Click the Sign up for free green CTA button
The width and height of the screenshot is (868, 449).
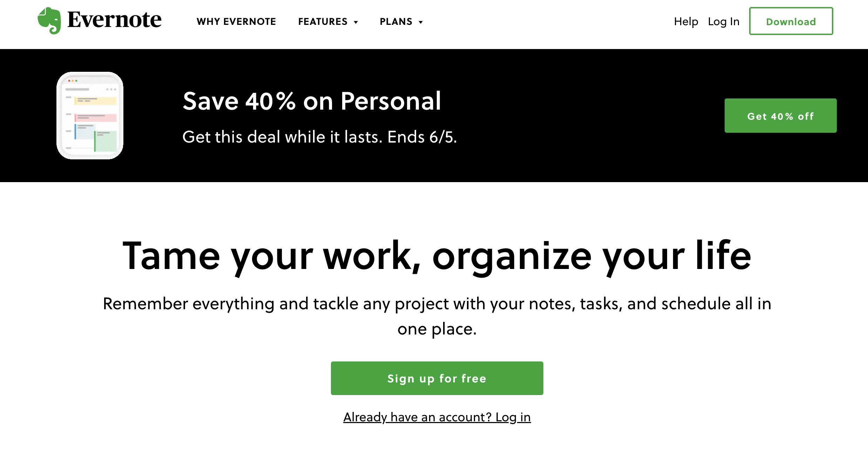click(437, 378)
